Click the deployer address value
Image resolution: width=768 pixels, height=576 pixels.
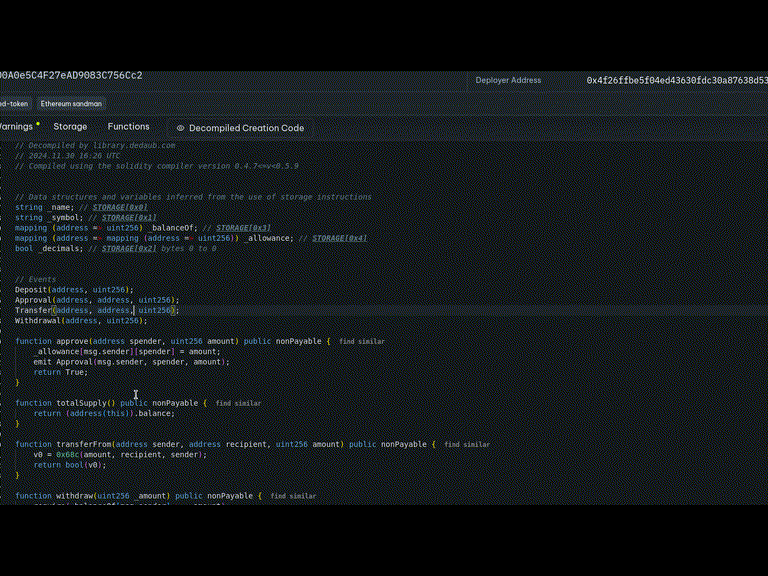676,80
